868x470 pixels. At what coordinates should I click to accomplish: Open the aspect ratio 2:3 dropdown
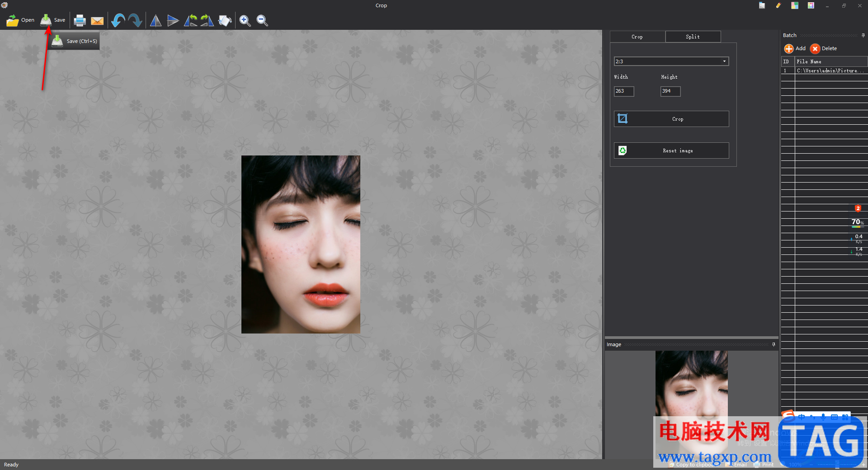(671, 61)
